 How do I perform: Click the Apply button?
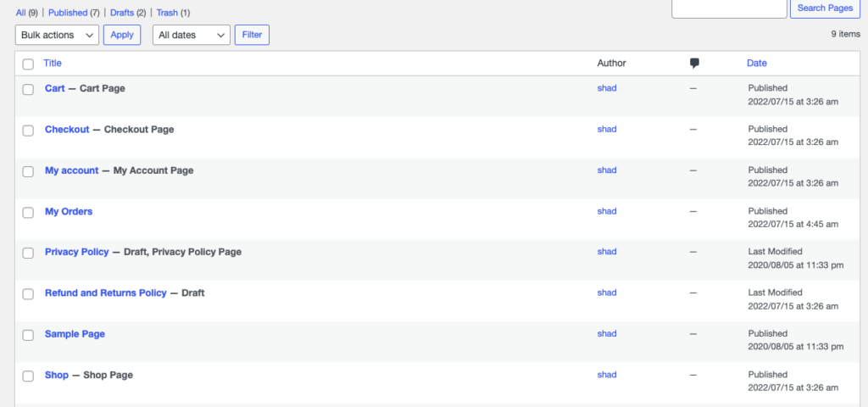tap(122, 35)
